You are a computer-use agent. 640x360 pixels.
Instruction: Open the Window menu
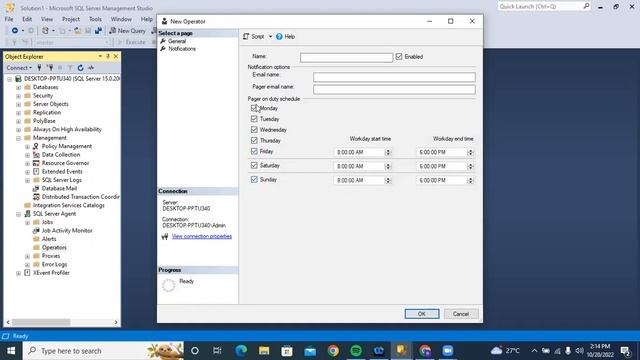pyautogui.click(x=121, y=19)
